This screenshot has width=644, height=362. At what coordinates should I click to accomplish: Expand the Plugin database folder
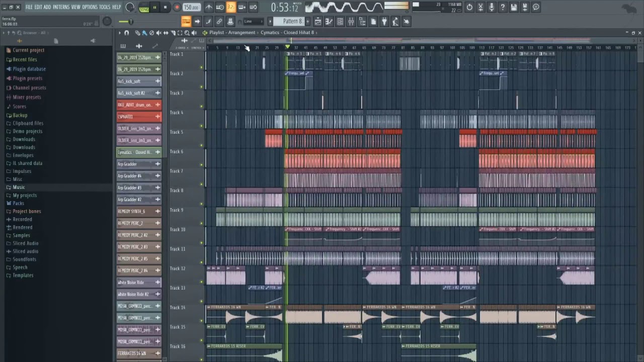pyautogui.click(x=29, y=69)
